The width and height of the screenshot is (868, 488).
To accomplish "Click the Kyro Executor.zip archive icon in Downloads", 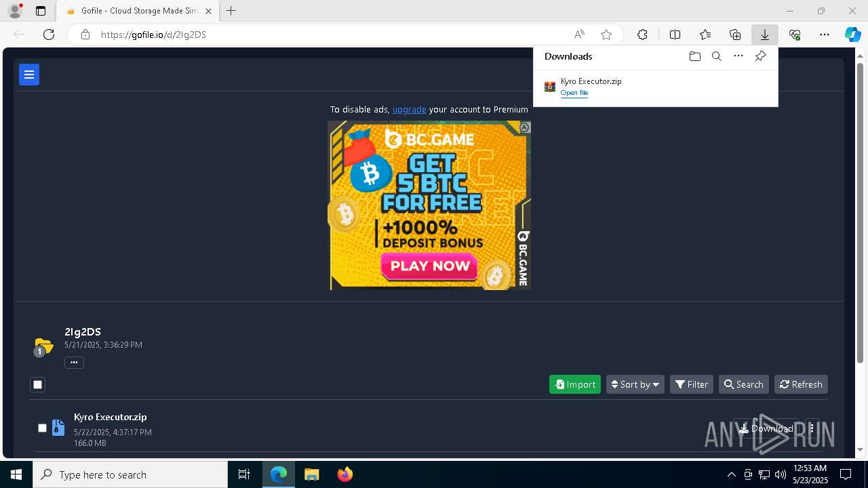I will pos(550,87).
